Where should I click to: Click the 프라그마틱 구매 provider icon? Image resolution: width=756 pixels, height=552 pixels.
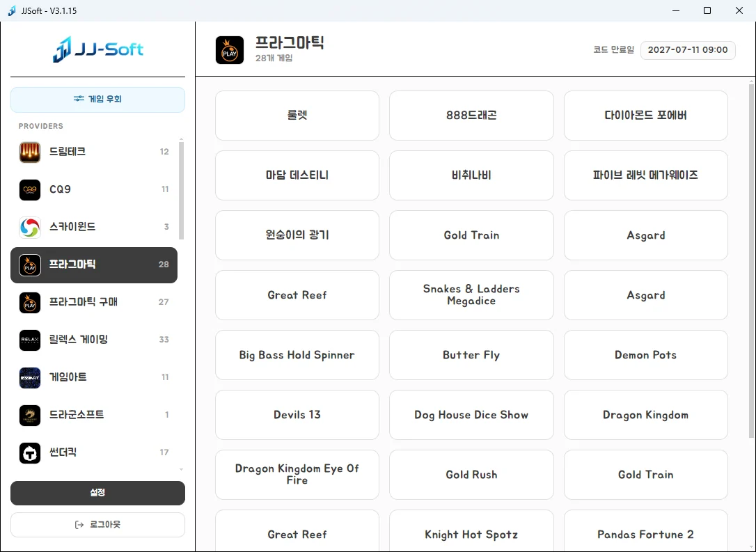click(x=30, y=302)
